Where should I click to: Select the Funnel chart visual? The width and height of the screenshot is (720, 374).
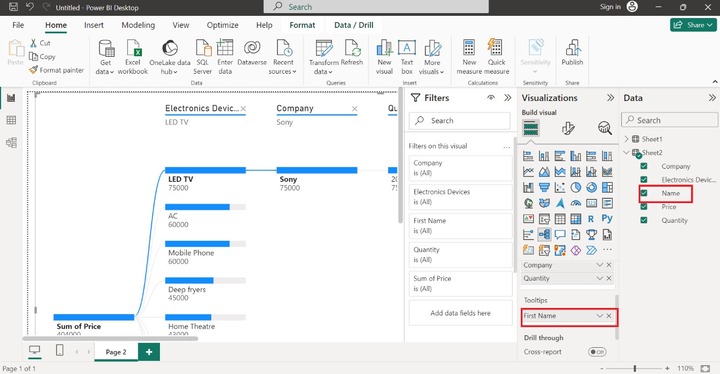click(544, 187)
